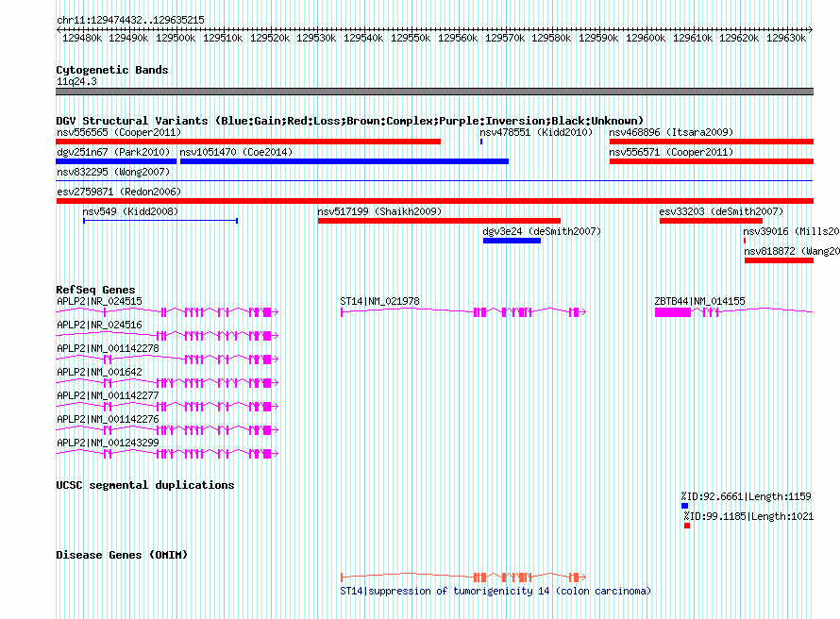
Task: Select the 11q24.3 band label
Action: (76, 81)
